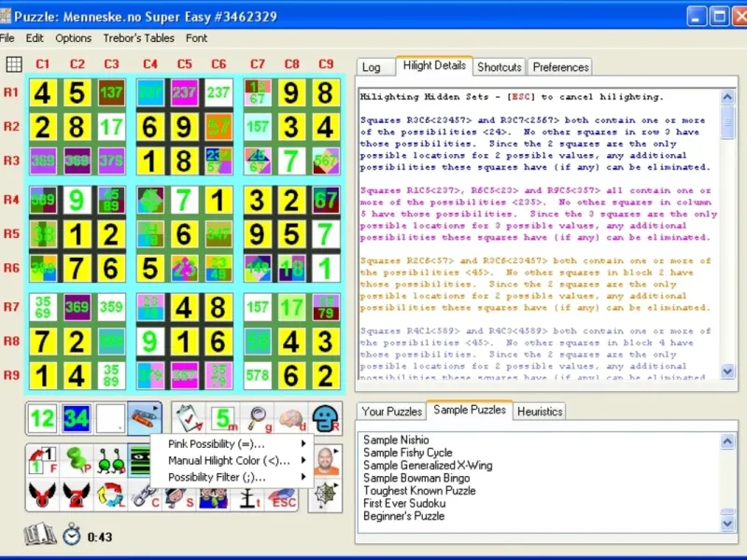Click the eraser ESC cancel icon

282,498
